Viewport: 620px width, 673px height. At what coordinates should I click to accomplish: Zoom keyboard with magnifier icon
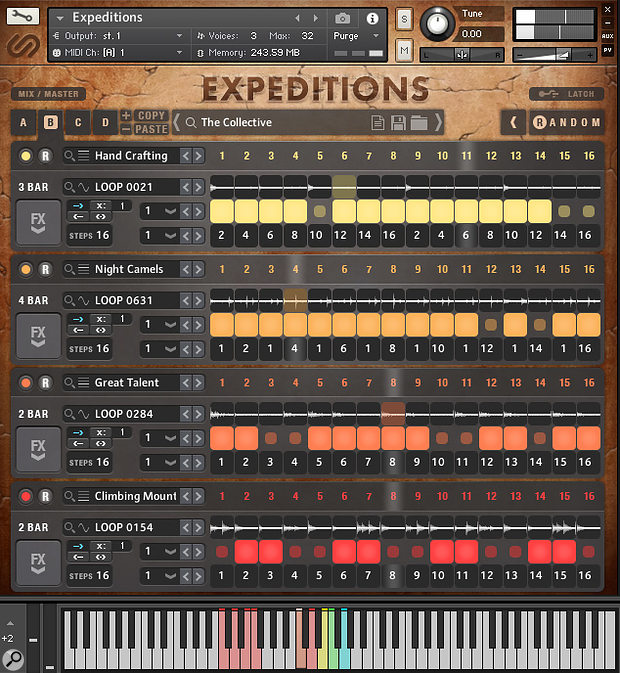(13, 659)
